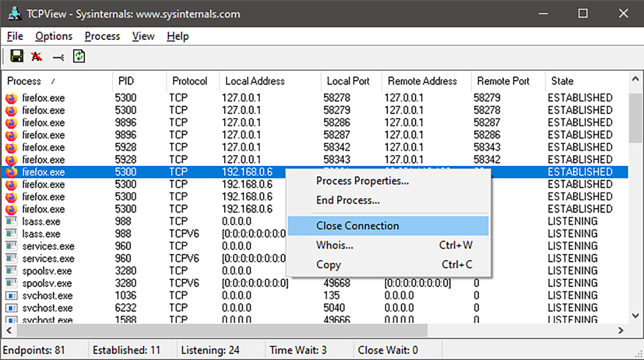Open the Process menu in the menu bar
This screenshot has width=644, height=360.
[x=102, y=36]
